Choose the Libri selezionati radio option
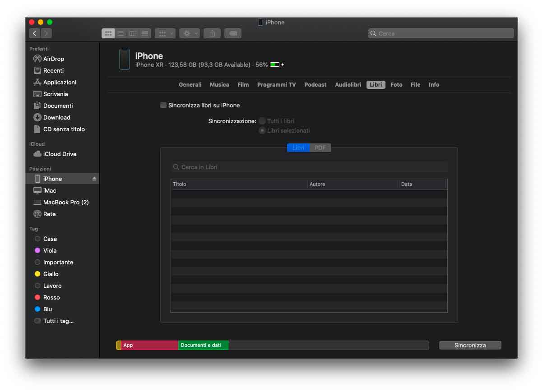The image size is (543, 392). [x=262, y=130]
